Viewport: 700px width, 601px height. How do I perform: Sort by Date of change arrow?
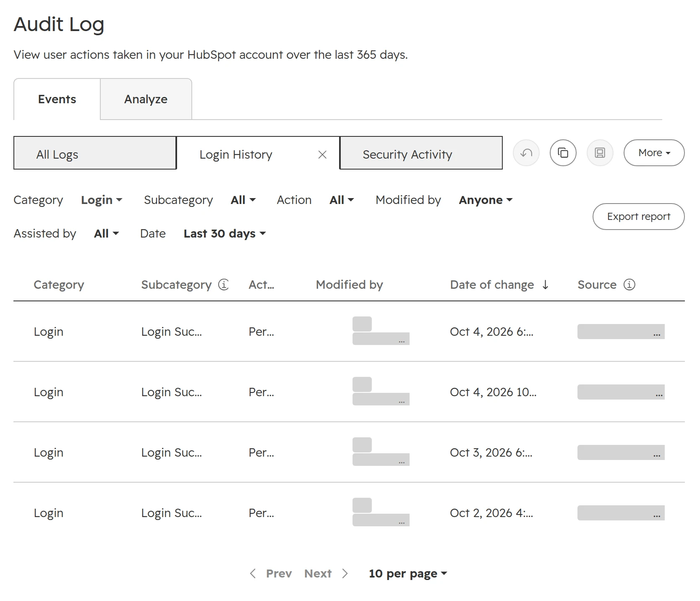tap(545, 285)
